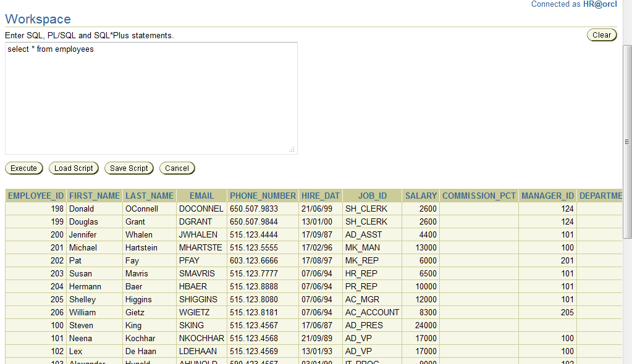Viewport: 632px width, 364px height.
Task: Click the SALARY column header
Action: [x=421, y=196]
